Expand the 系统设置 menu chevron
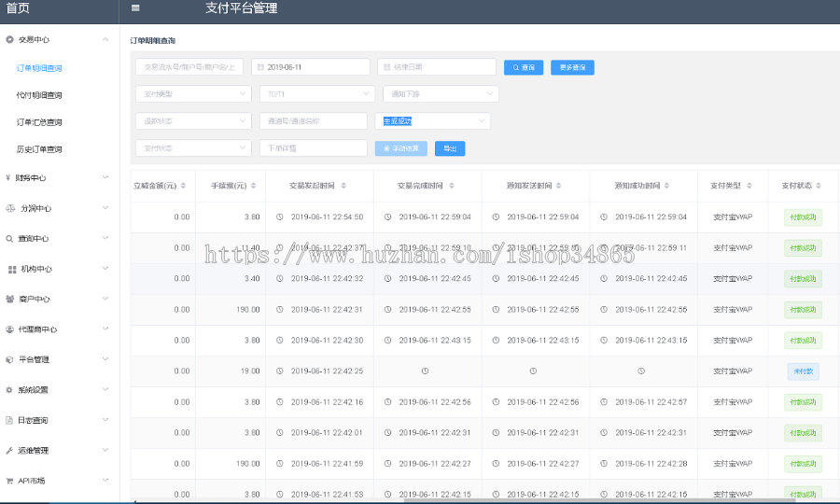 click(x=105, y=389)
